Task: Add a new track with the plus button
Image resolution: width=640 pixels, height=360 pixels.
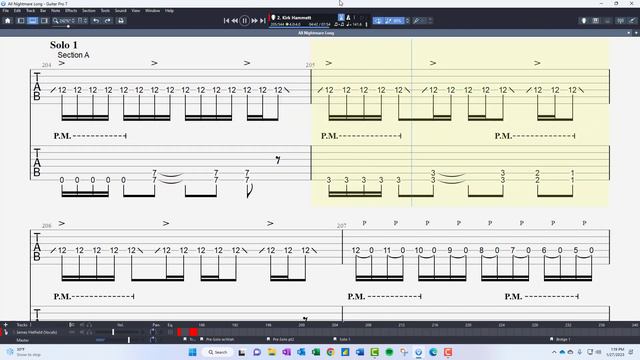Action: click(x=6, y=325)
